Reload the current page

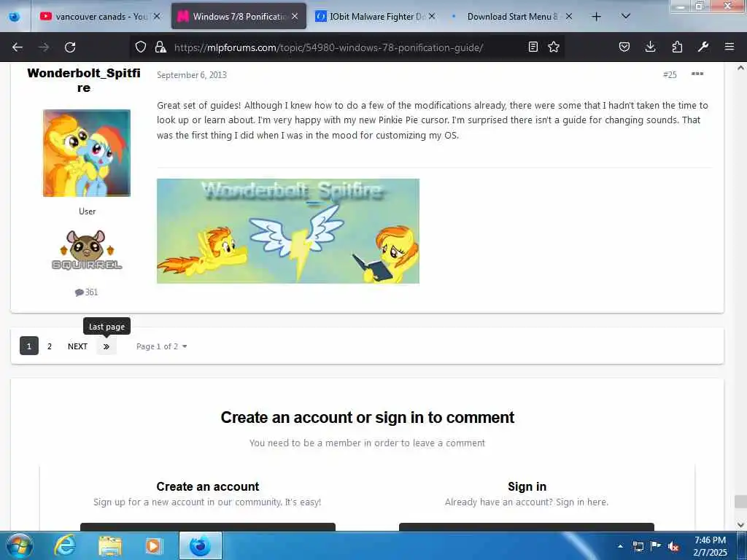coord(70,47)
